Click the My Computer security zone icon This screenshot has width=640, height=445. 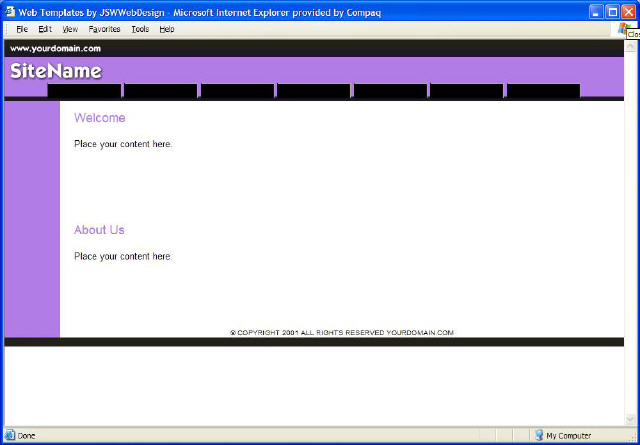click(x=538, y=436)
